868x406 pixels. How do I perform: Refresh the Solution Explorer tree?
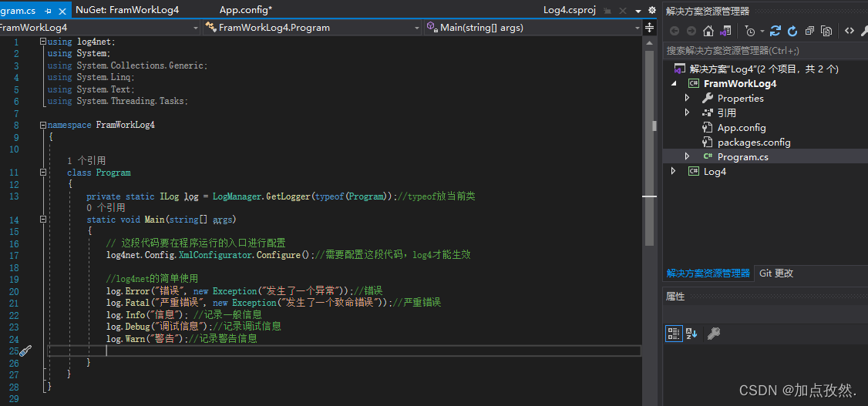point(792,31)
